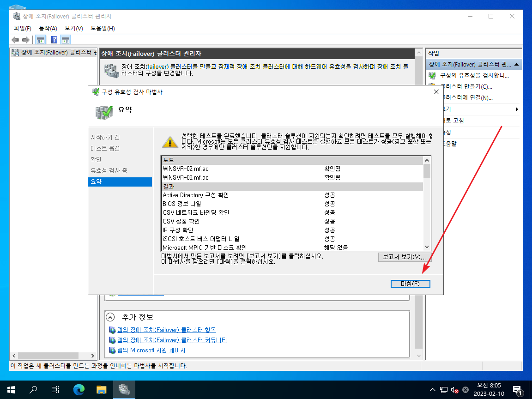532x399 pixels.
Task: Collapse the actions pane section header arrow
Action: pos(516,65)
